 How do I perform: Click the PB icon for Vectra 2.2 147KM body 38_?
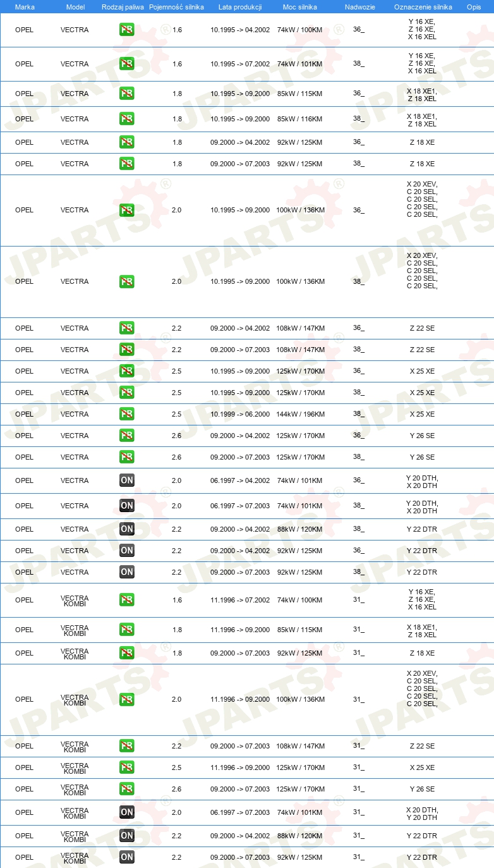[x=127, y=349]
